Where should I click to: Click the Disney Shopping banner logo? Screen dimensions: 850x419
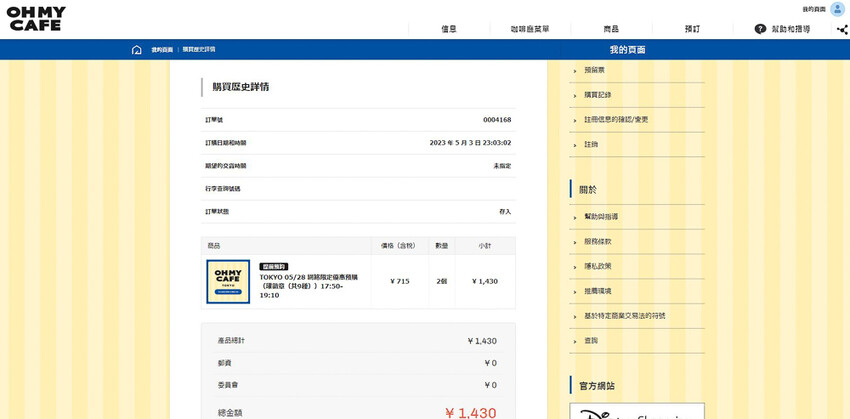click(x=636, y=411)
